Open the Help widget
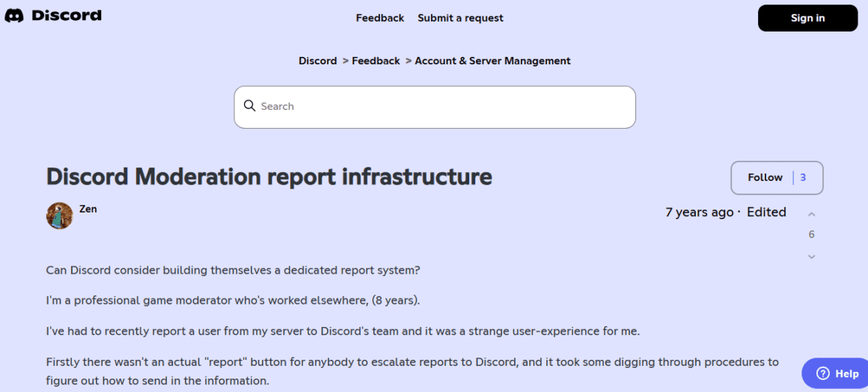The width and height of the screenshot is (868, 392). click(835, 373)
